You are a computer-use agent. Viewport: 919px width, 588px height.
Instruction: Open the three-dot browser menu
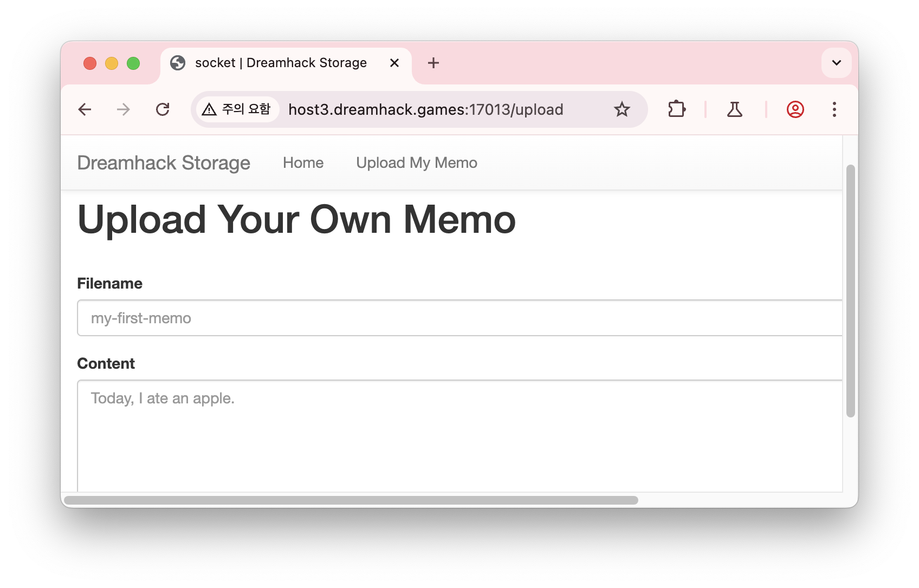tap(834, 109)
